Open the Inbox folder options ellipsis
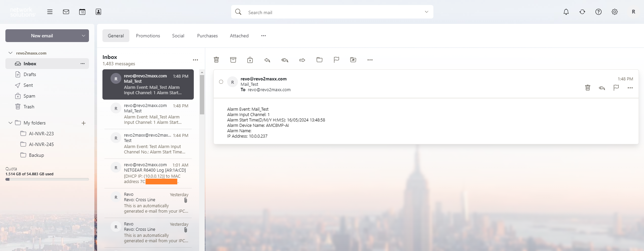Screen dimensions: 644x251 point(83,64)
